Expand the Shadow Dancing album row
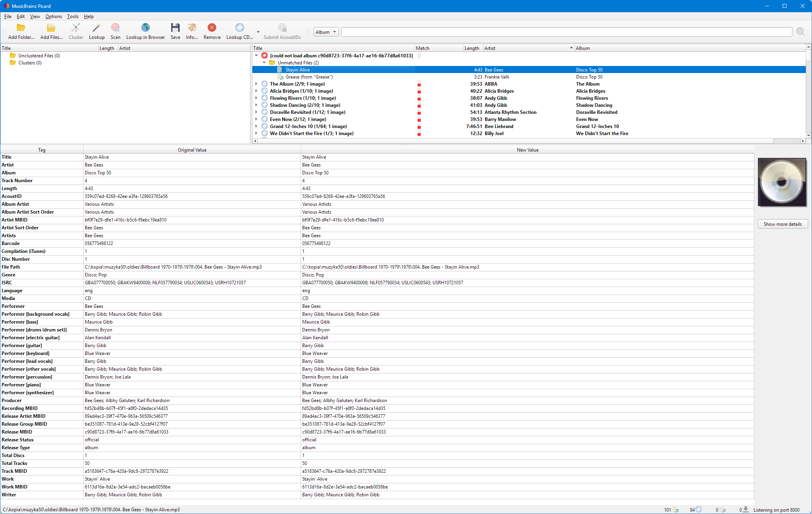This screenshot has height=514, width=812. 256,105
